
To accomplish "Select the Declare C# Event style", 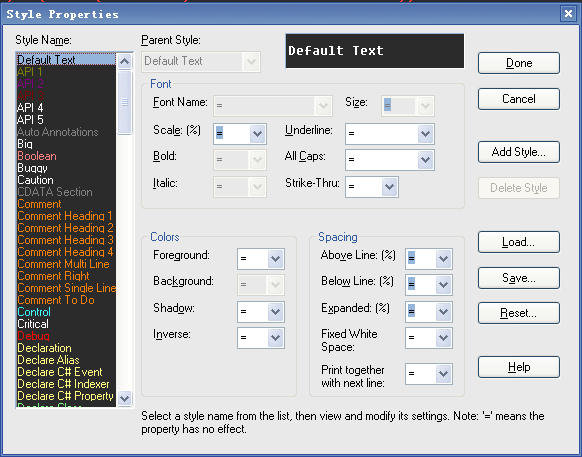I will [66, 372].
